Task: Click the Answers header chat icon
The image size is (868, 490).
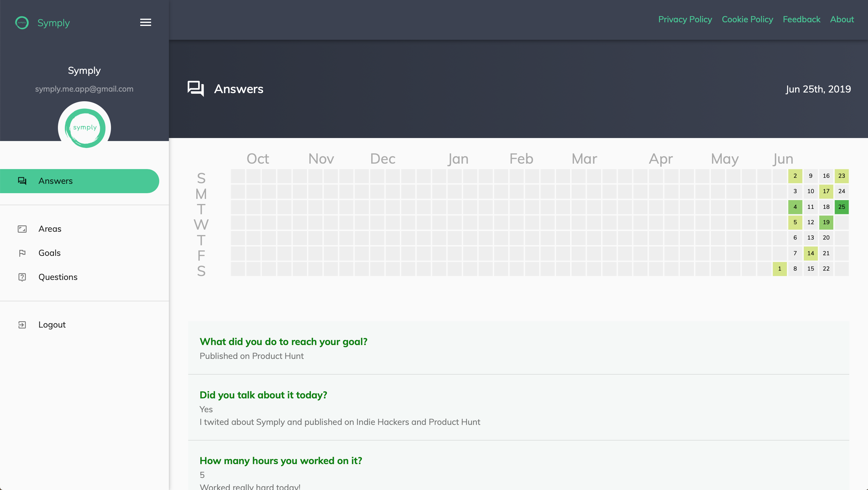Action: (195, 89)
